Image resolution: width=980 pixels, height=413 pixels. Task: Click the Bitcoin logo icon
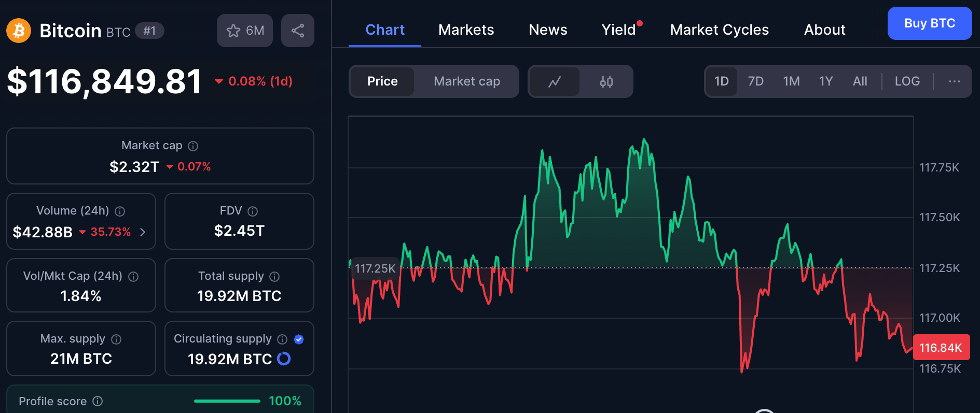coord(19,31)
